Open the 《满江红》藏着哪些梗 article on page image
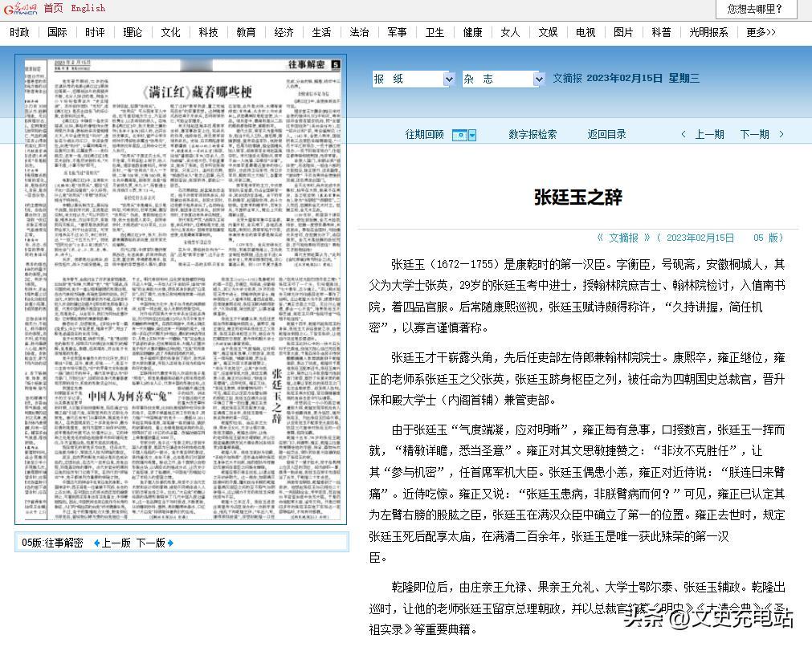812x647 pixels. (x=198, y=92)
